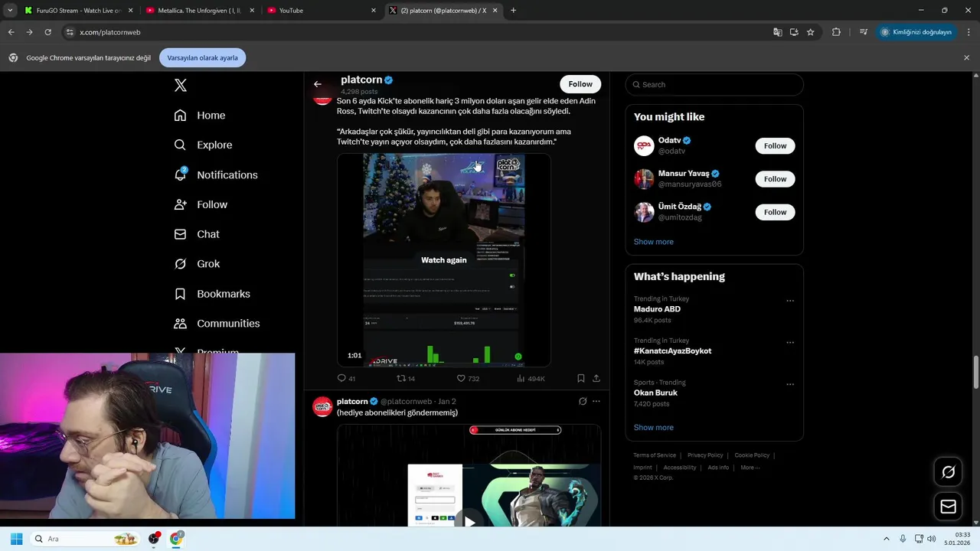Follow platcorn with header Follow button

click(x=580, y=84)
